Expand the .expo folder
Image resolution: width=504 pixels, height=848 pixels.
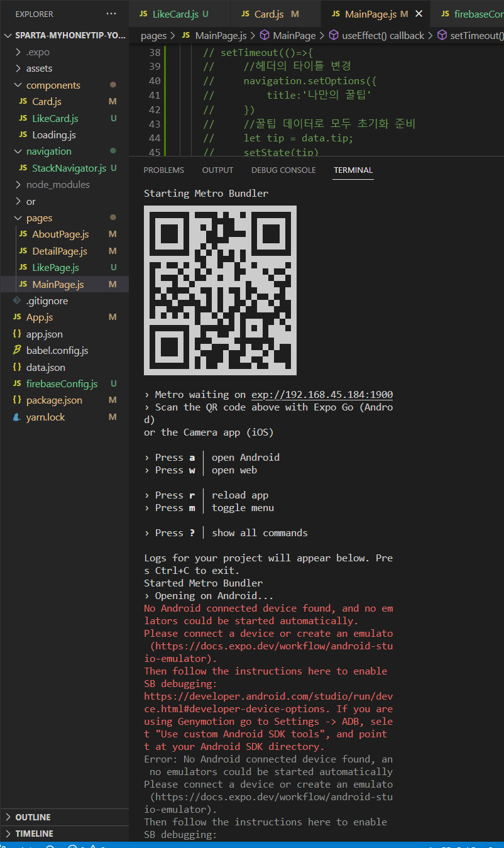64,52
